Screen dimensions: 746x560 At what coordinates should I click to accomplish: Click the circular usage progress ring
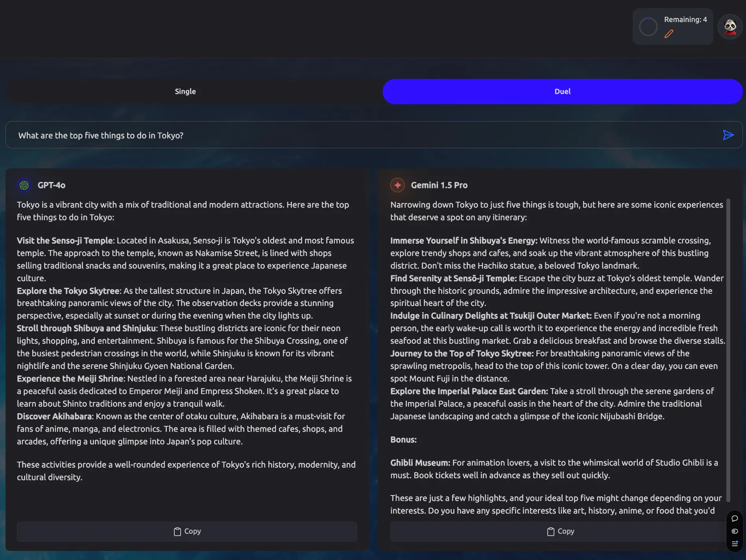coord(648,27)
